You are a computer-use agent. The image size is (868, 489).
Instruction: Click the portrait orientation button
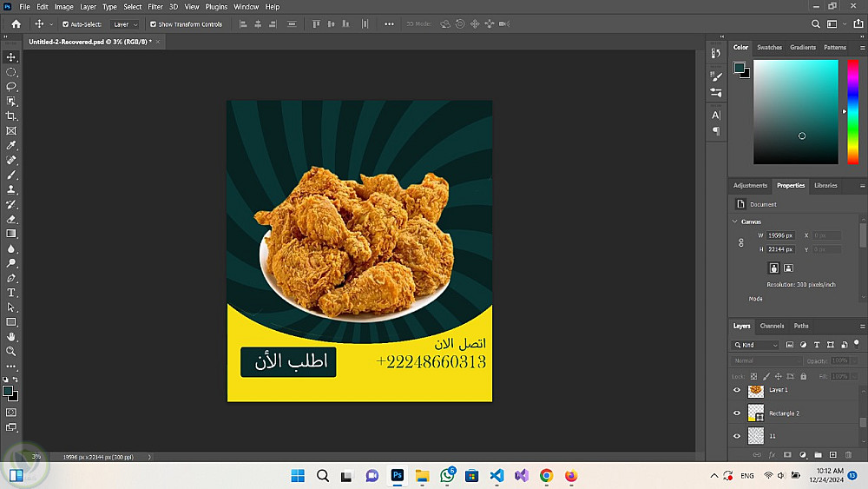[x=774, y=268]
